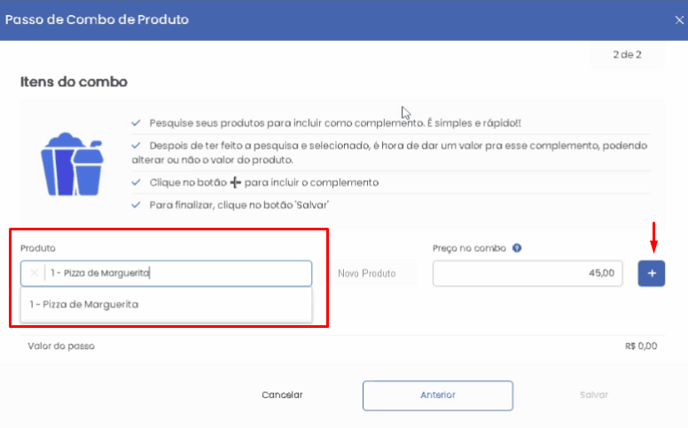Click the 'Itens do combo' heading

coord(74,82)
